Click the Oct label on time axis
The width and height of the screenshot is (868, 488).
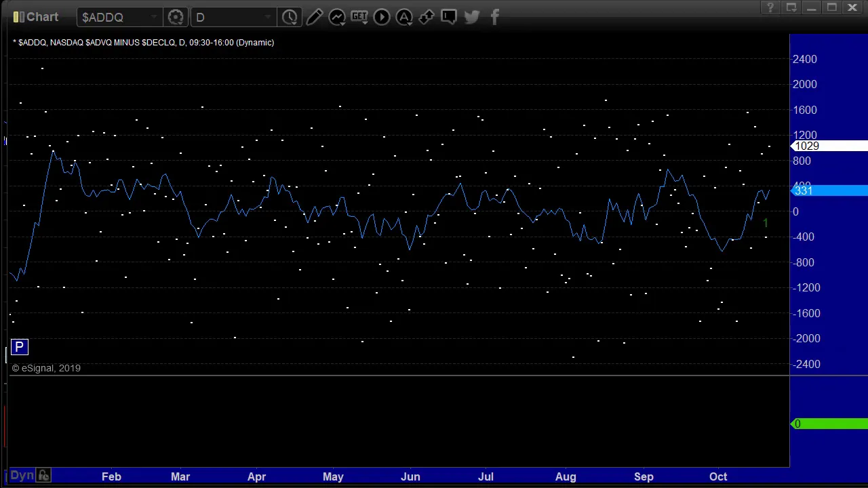click(x=718, y=476)
